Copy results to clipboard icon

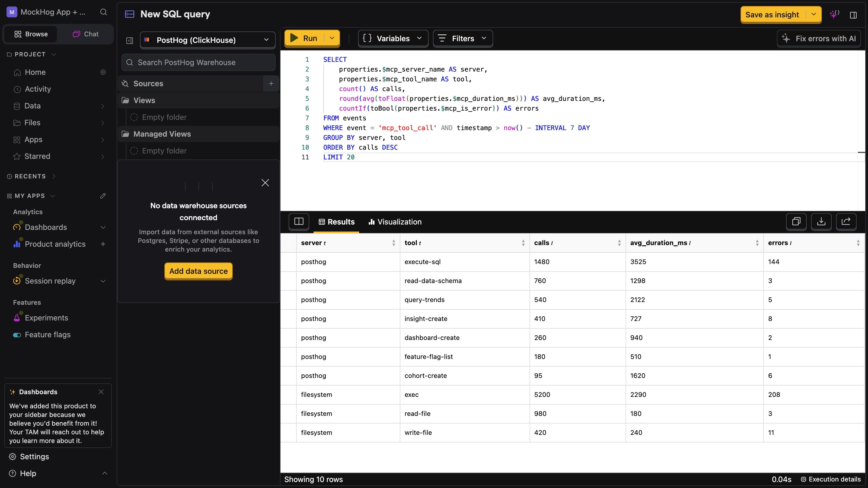coord(796,221)
